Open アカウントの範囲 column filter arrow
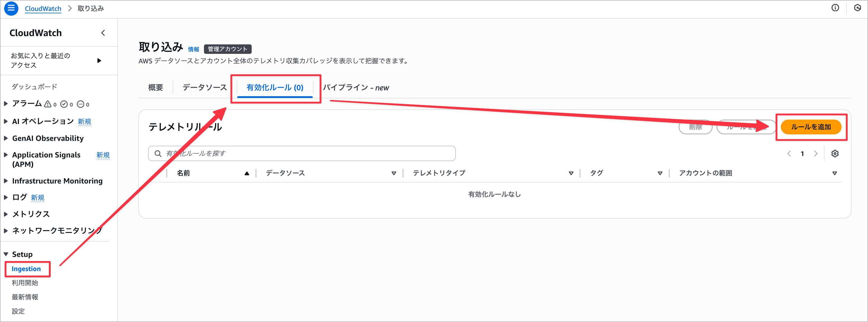This screenshot has width=868, height=322. pyautogui.click(x=834, y=173)
